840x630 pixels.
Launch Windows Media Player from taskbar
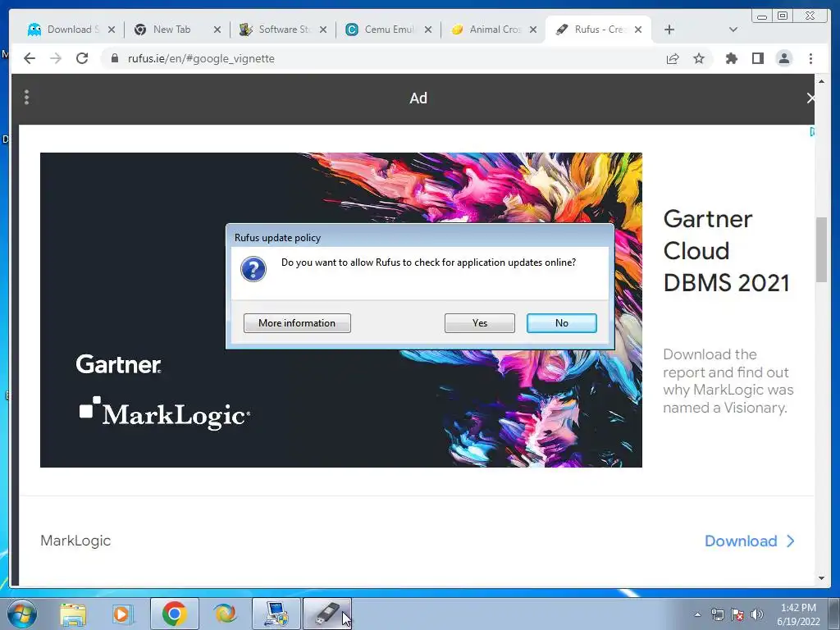coord(123,614)
